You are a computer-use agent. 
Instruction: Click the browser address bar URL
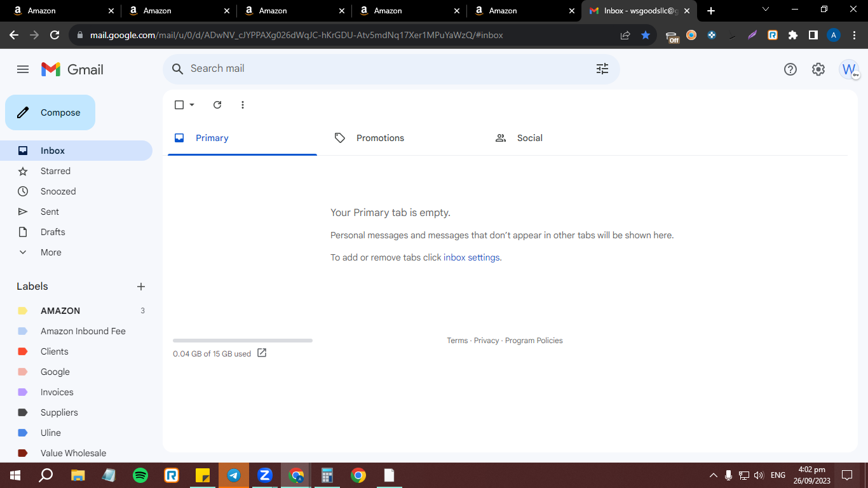[296, 35]
